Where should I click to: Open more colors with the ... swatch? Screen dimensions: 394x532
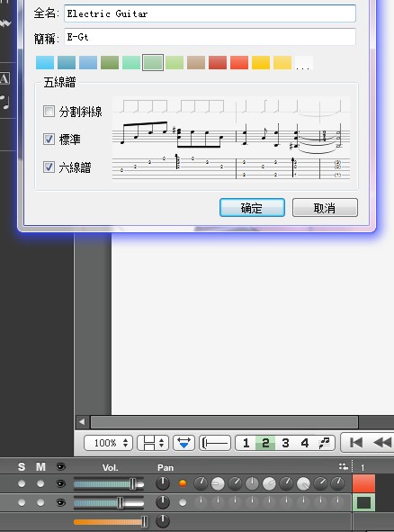pyautogui.click(x=303, y=63)
